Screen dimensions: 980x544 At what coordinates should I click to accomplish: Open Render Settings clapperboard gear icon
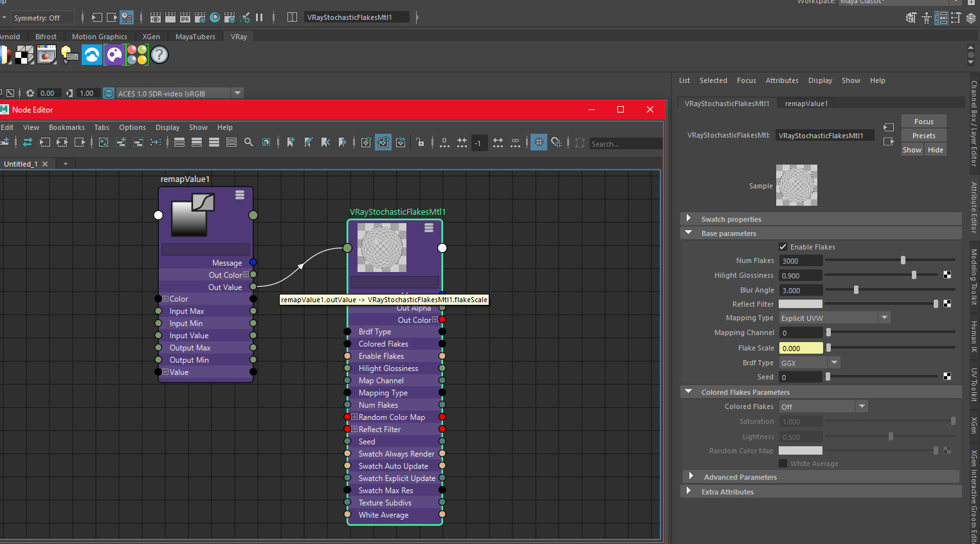point(200,17)
